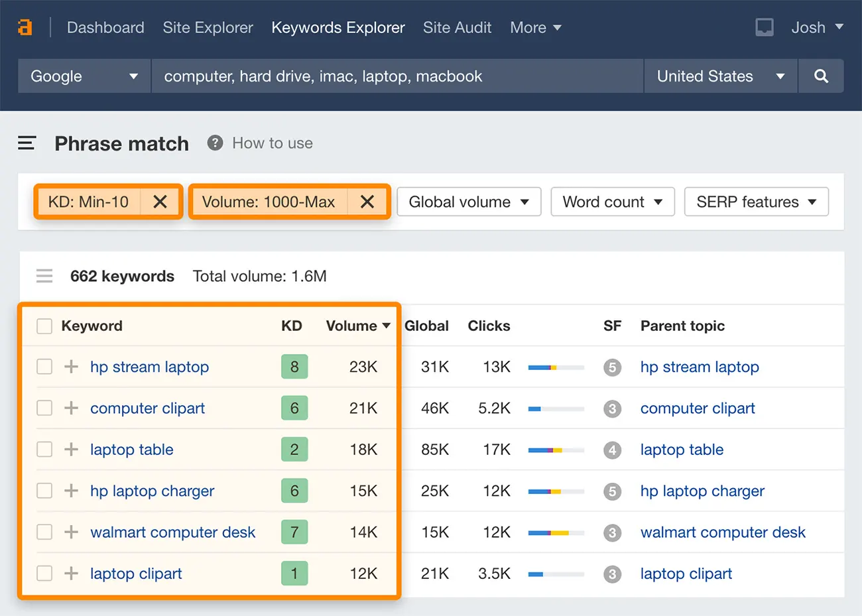The height and width of the screenshot is (616, 862).
Task: Open the hamburger menu beside Phrase match
Action: [x=27, y=143]
